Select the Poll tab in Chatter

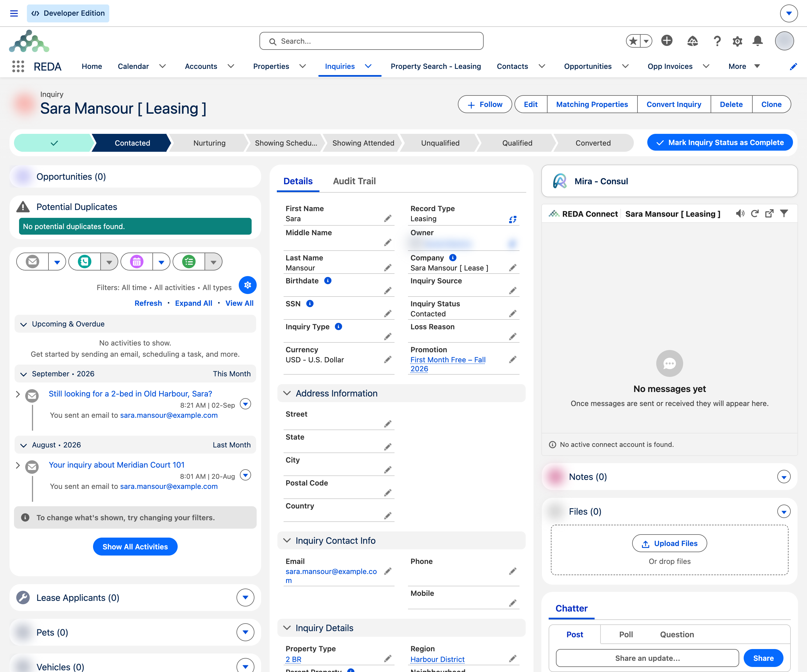tap(626, 635)
